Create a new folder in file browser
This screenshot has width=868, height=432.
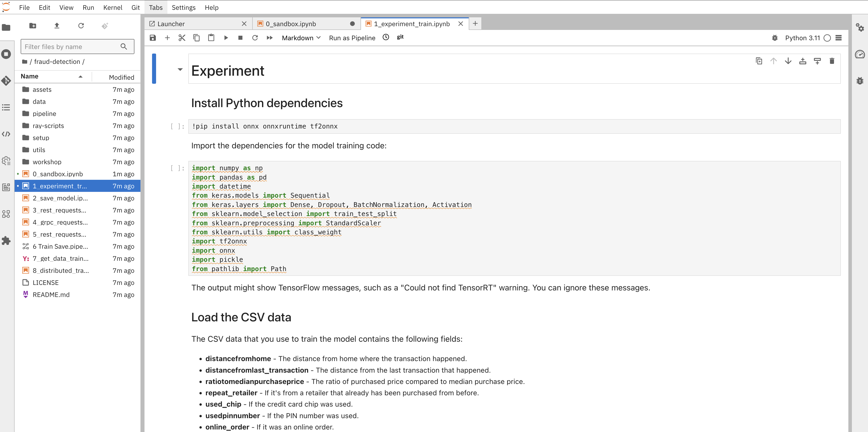pyautogui.click(x=33, y=26)
